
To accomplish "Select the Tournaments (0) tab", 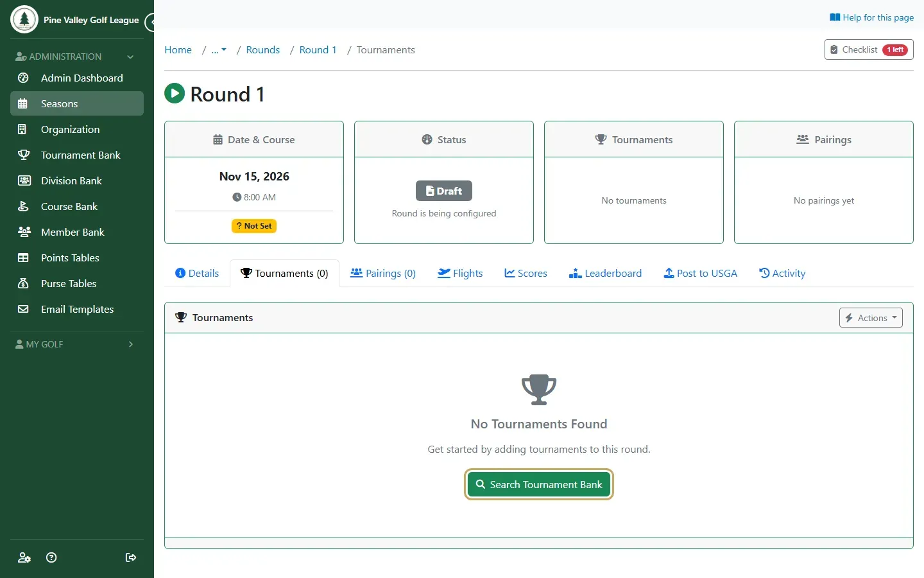I will (284, 273).
